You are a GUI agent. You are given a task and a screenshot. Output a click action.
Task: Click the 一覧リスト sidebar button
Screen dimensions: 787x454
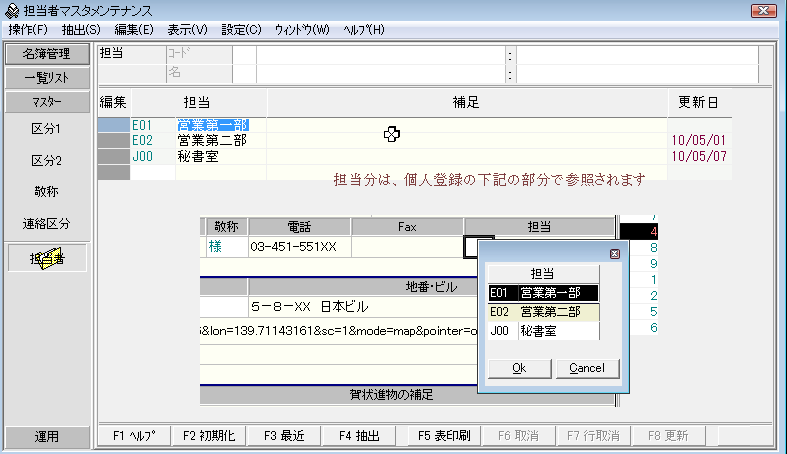pyautogui.click(x=47, y=78)
